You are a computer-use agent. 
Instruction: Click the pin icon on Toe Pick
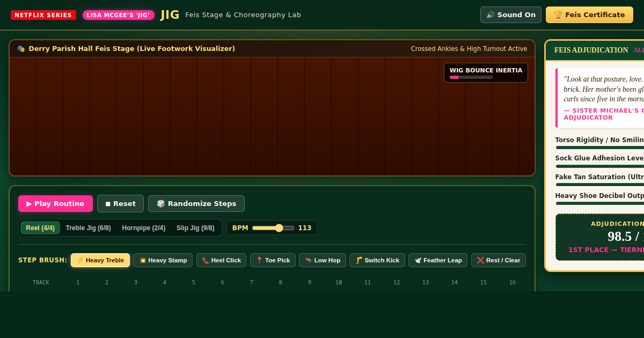coord(259,260)
